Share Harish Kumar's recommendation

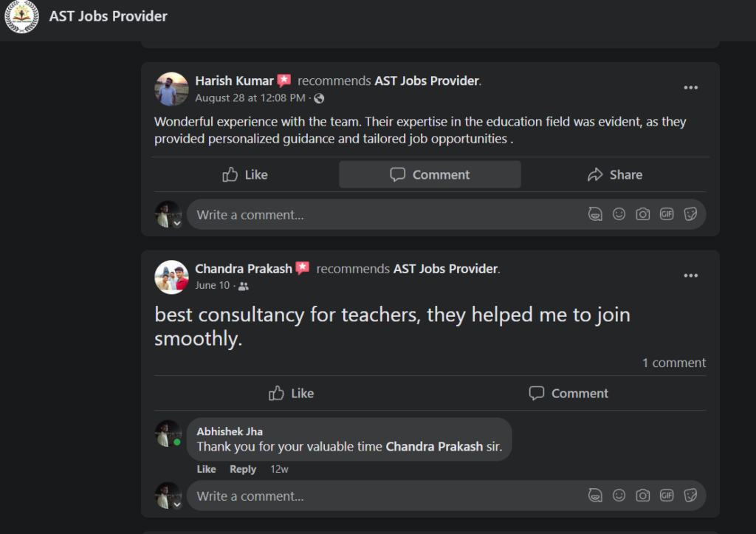pos(614,174)
